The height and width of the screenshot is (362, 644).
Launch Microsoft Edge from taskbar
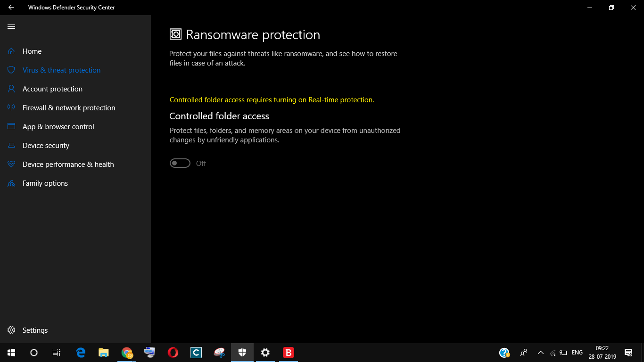pos(81,353)
